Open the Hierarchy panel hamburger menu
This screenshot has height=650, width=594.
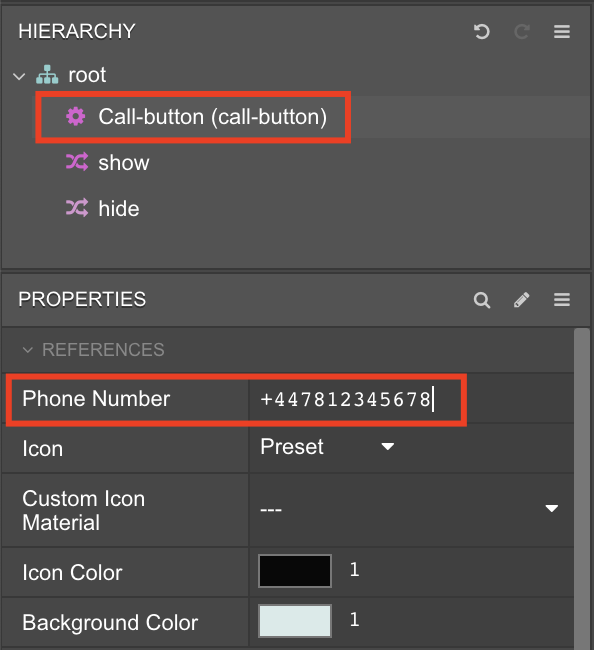coord(562,32)
